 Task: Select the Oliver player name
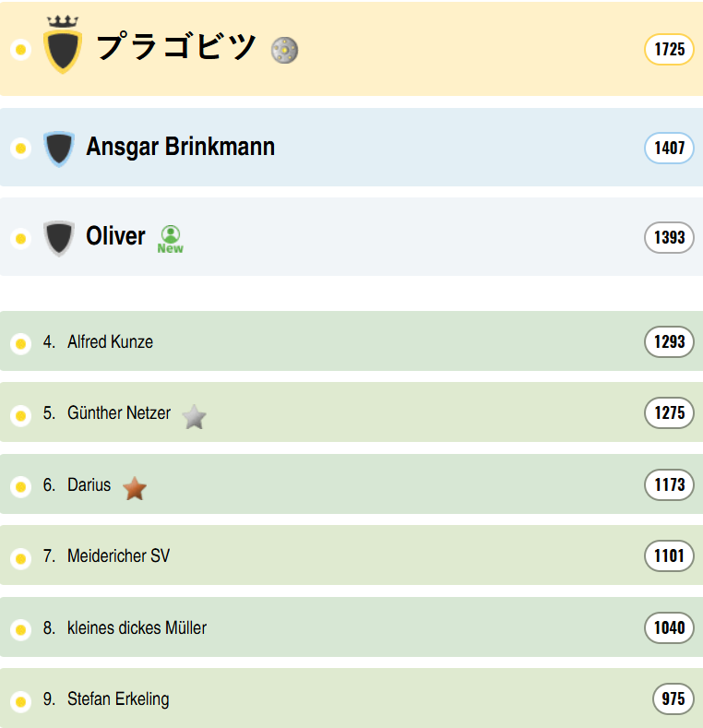click(x=115, y=236)
